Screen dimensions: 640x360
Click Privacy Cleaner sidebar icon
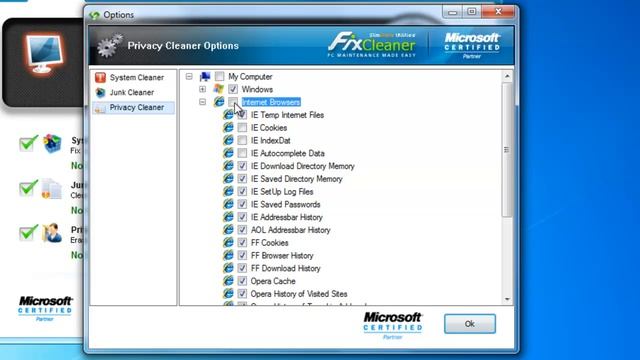[100, 108]
